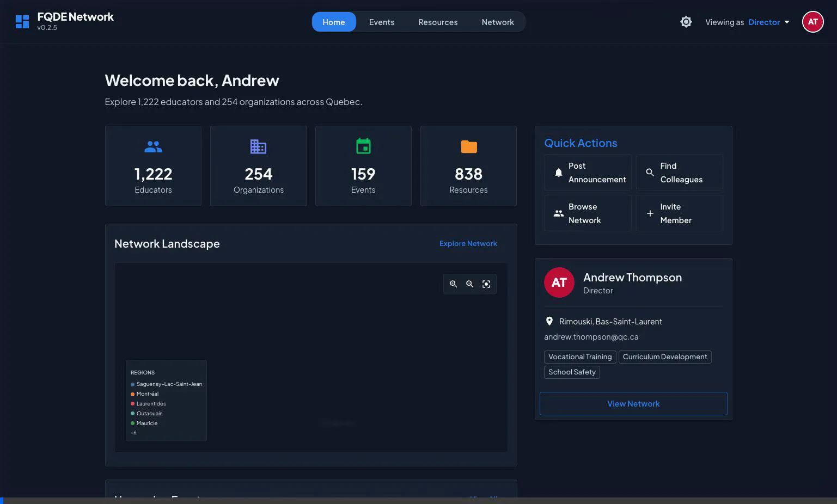
Task: Zoom in on the Network Landscape map
Action: coord(453,284)
